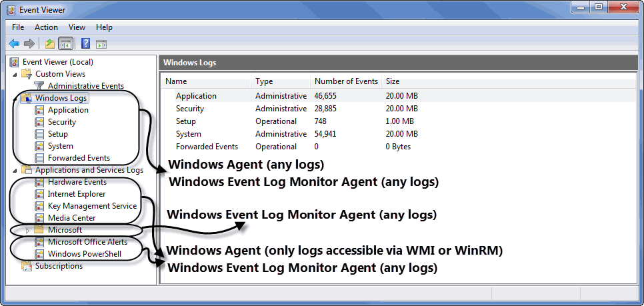Toggle the Show/Hide Action Pane icon

click(101, 44)
